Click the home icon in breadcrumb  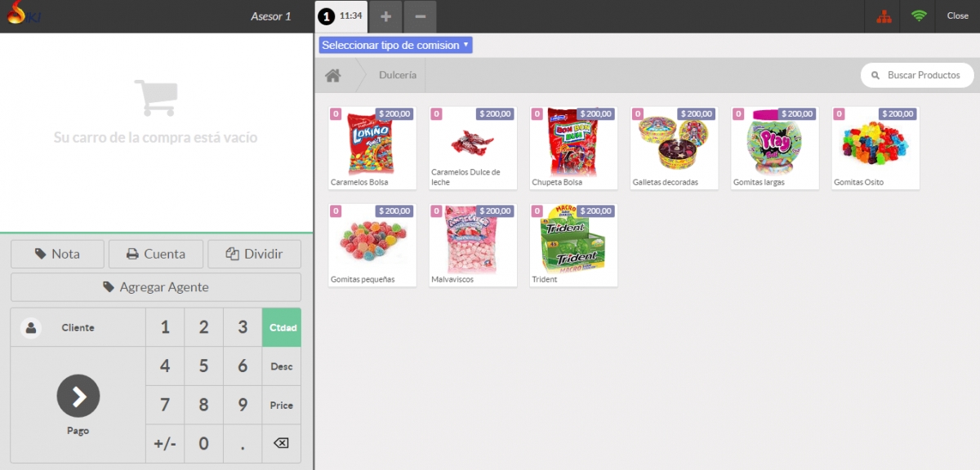(332, 75)
